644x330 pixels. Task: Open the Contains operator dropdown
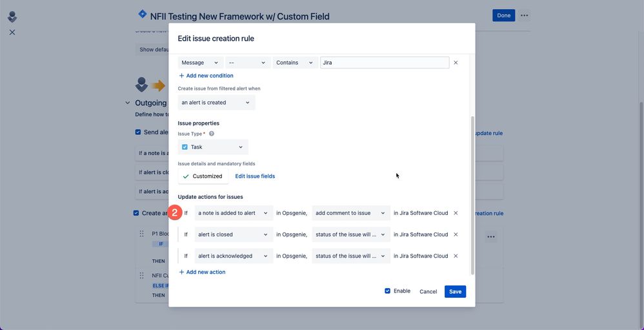point(296,63)
